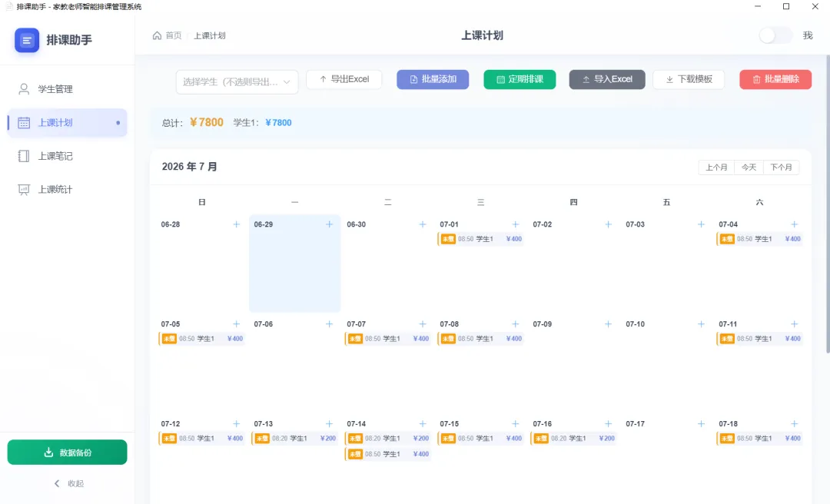Open the 07-11 08:50 学生1 lesson
Image resolution: width=830 pixels, height=504 pixels.
(759, 339)
